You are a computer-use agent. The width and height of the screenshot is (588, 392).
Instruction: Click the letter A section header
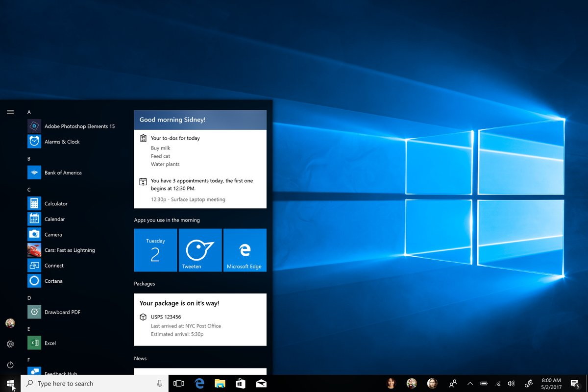click(x=29, y=112)
